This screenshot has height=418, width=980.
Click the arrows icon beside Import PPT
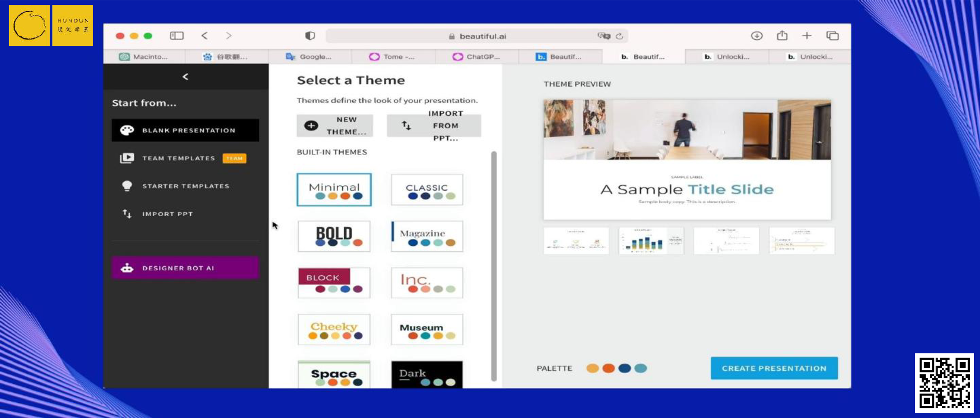[127, 214]
